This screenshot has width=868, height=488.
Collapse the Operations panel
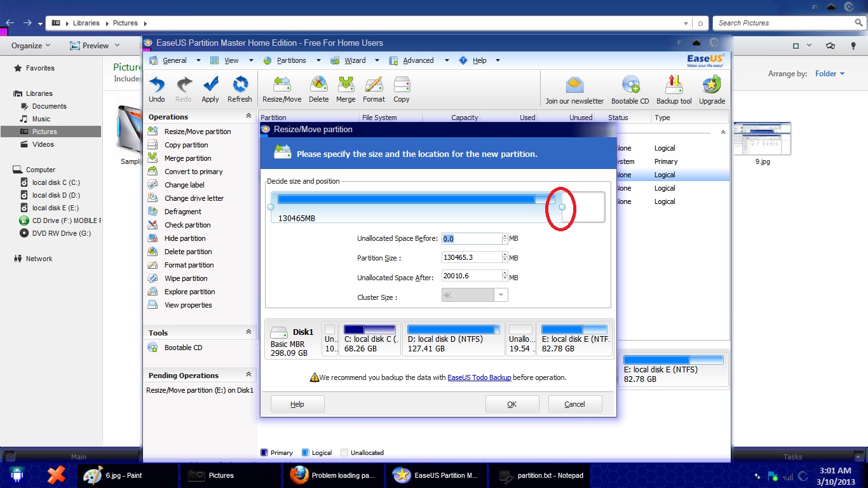248,116
